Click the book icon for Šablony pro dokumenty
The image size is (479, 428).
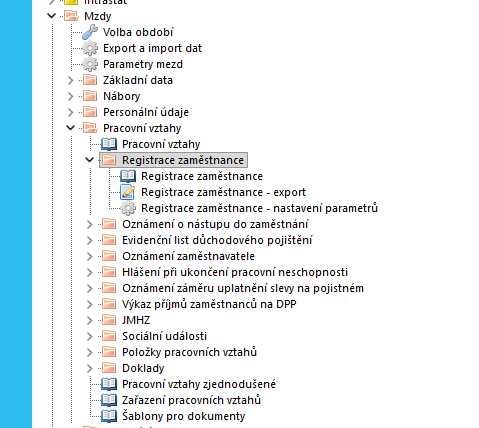[109, 416]
